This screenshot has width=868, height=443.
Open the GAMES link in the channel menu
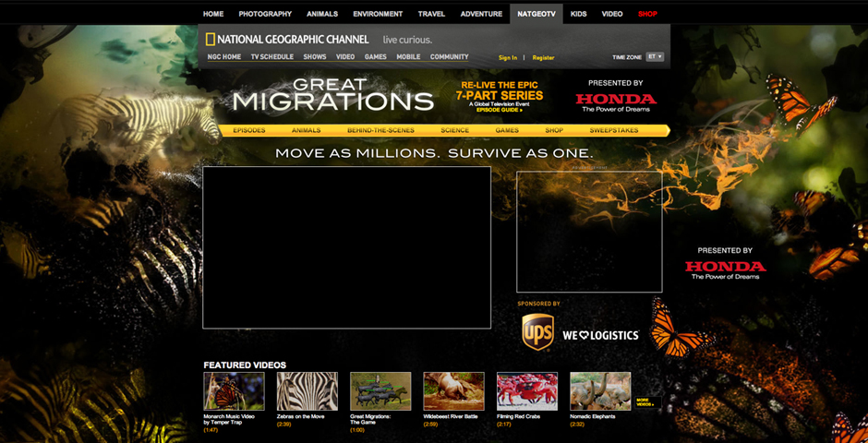point(375,57)
